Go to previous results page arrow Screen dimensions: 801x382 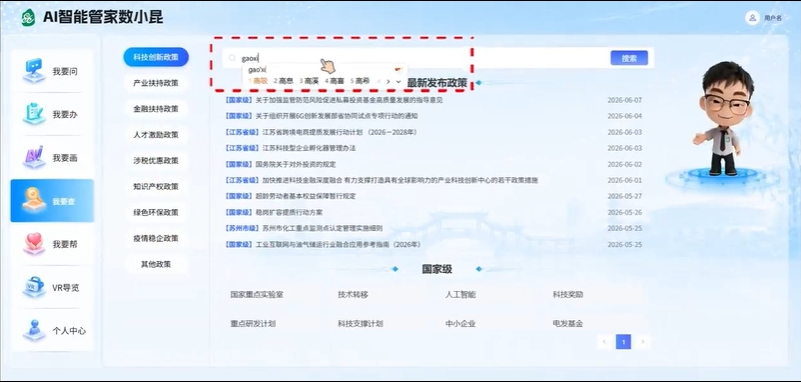point(604,342)
